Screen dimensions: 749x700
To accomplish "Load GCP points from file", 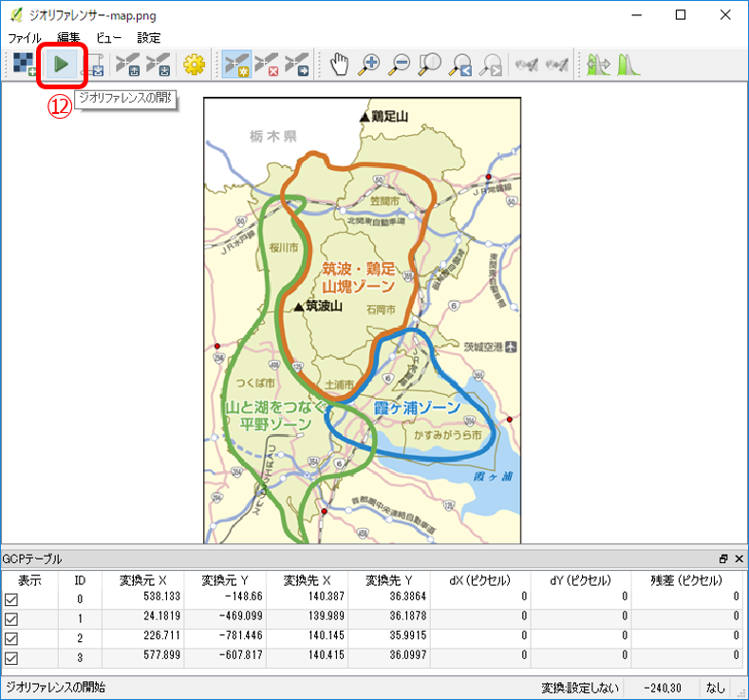I will (128, 64).
